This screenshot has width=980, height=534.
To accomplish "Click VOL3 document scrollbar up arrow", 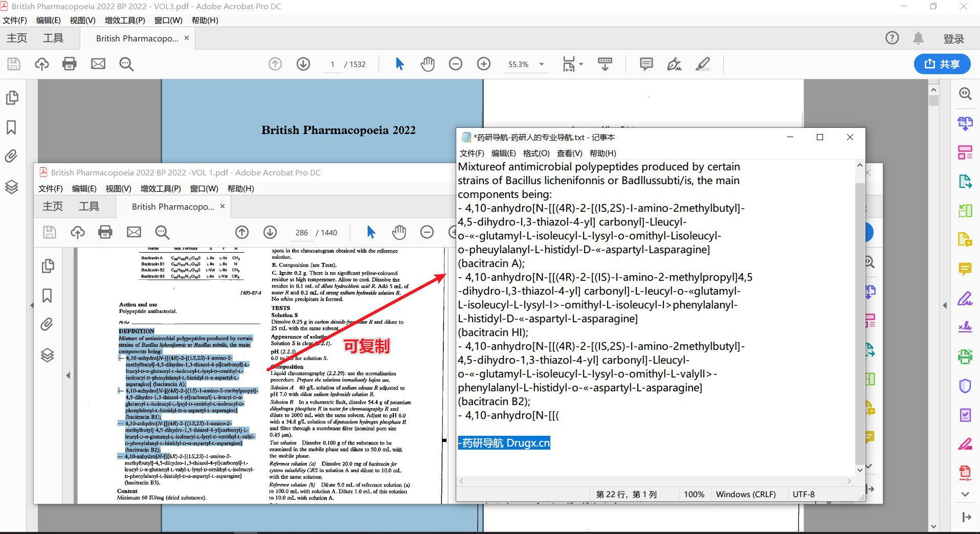I will [934, 90].
